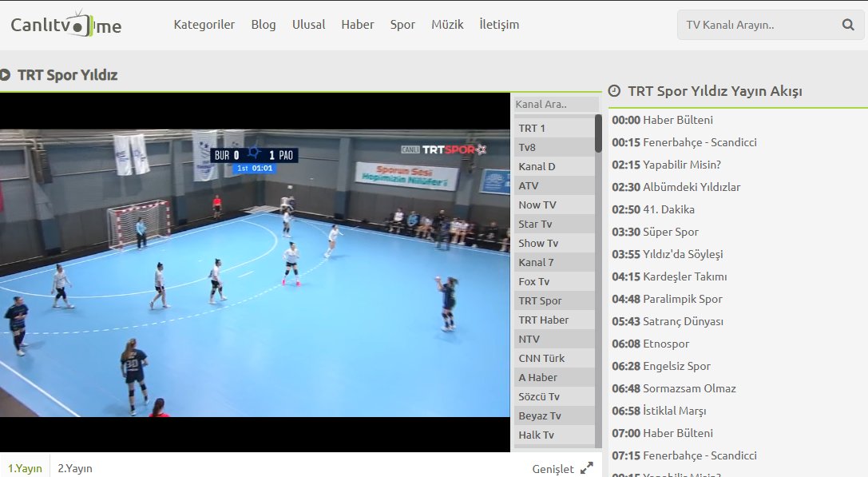868x477 pixels.
Task: Open the Blog page
Action: tap(264, 25)
